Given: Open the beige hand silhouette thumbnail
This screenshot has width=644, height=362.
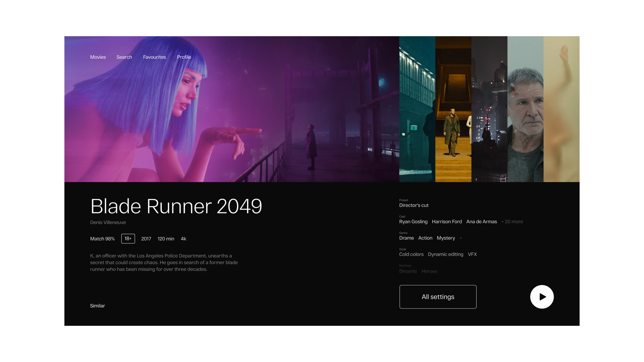Looking at the screenshot, I should pos(561,109).
